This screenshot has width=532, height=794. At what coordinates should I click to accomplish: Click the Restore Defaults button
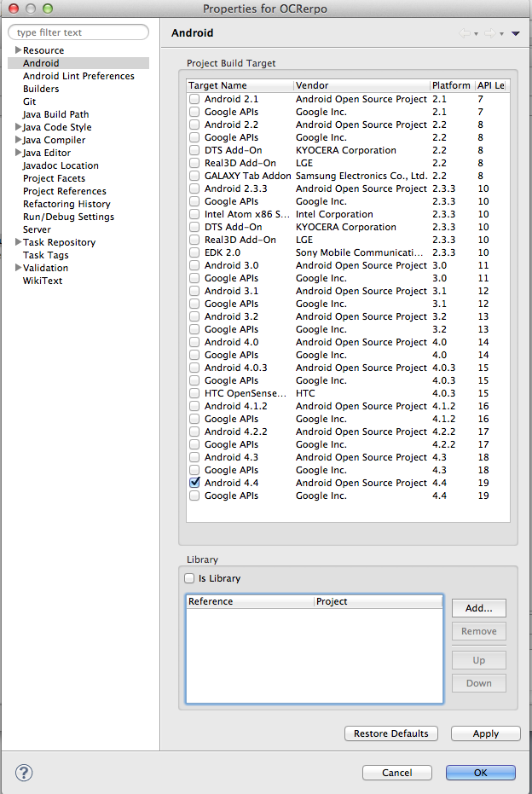(391, 733)
